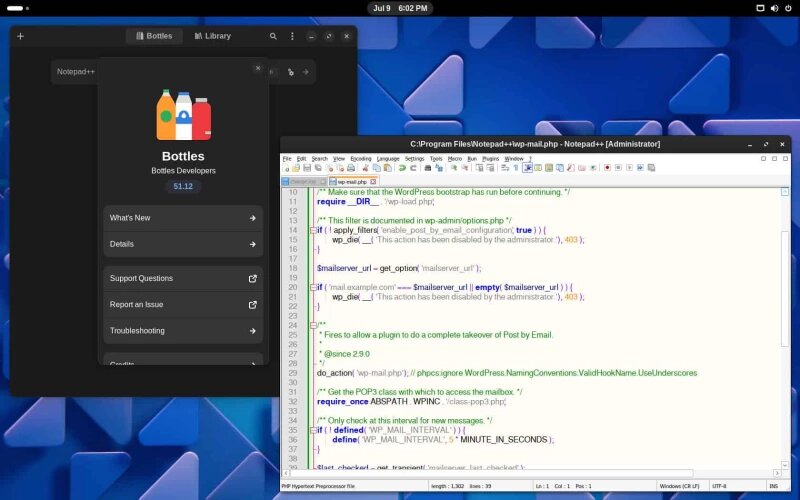
Task: Click the green Undo arrow in Notepad++
Action: point(401,167)
